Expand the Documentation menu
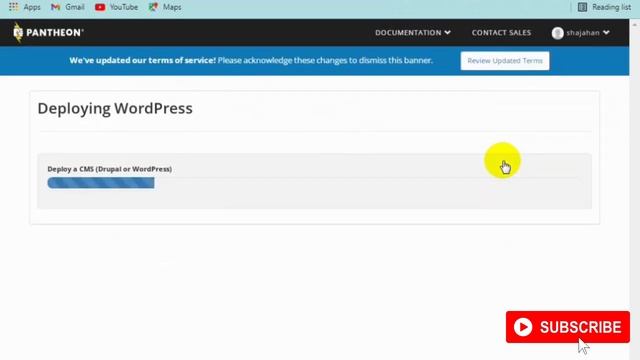 pyautogui.click(x=413, y=33)
